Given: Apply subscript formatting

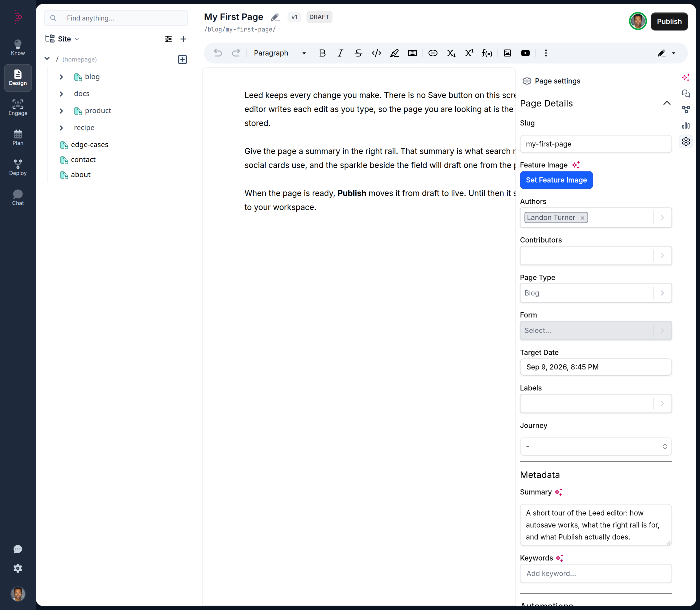Looking at the screenshot, I should click(451, 53).
